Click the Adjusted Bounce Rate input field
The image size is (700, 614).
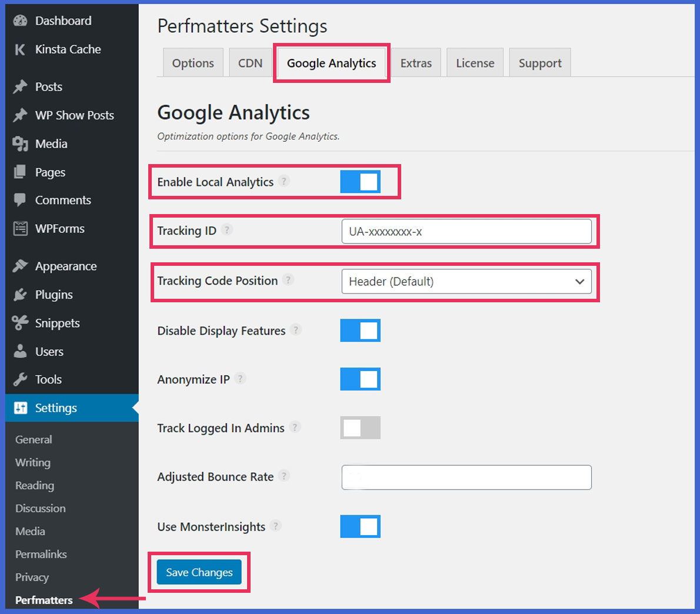point(466,477)
